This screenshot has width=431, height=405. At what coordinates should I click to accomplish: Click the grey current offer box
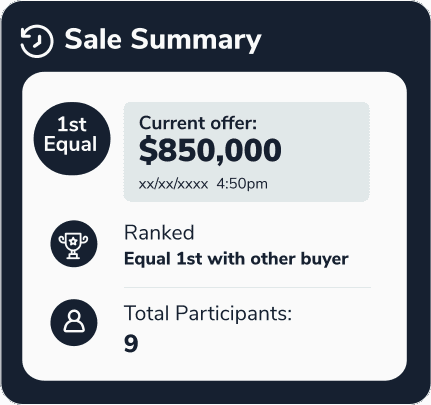click(x=246, y=152)
